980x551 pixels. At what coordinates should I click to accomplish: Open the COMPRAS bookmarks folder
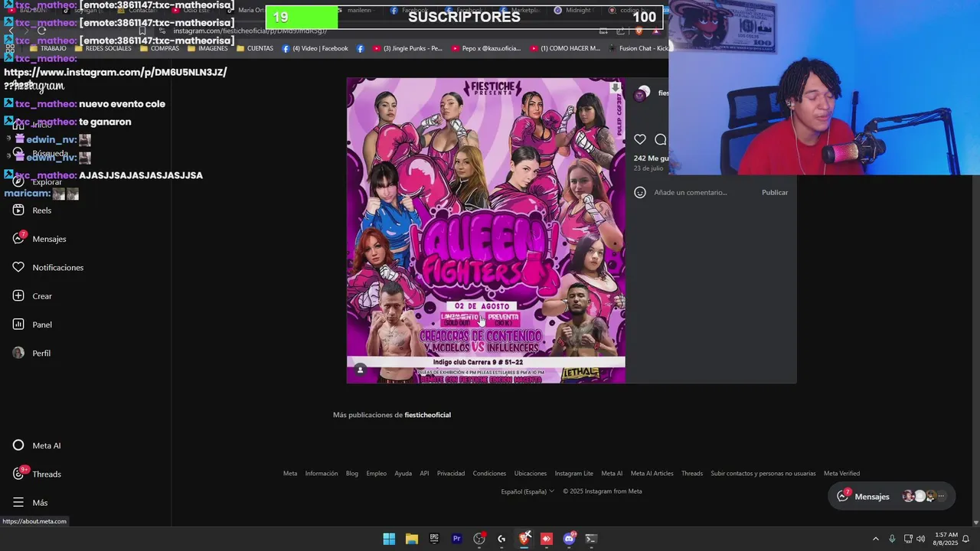click(158, 48)
